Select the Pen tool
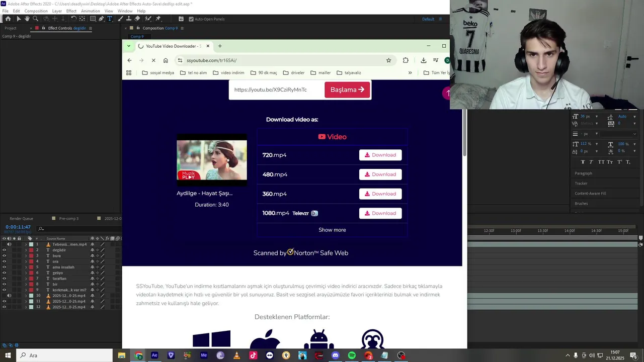644x362 pixels. pos(101,19)
